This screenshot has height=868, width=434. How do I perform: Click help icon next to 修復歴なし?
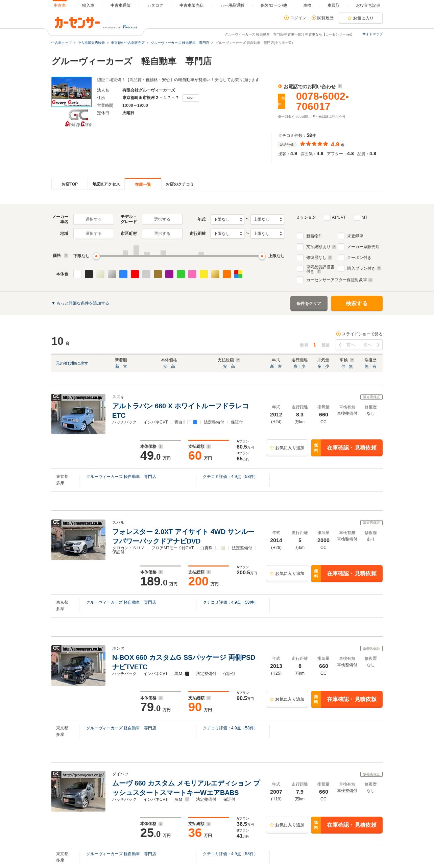tap(330, 258)
